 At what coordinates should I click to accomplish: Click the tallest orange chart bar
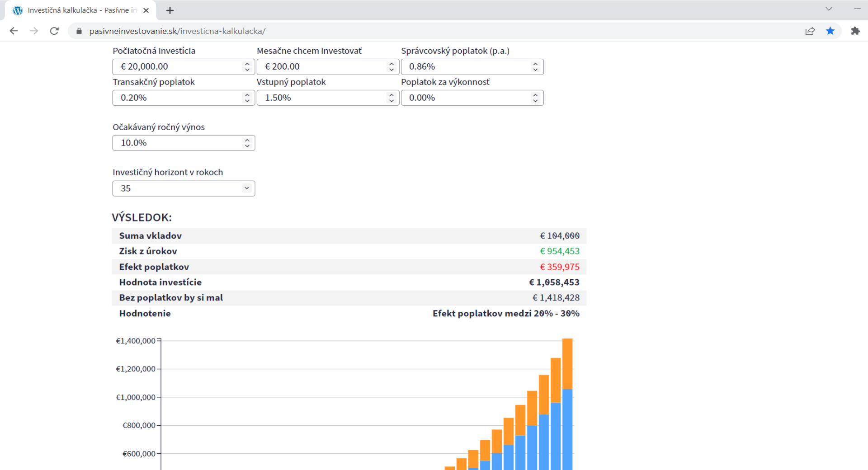[567, 364]
